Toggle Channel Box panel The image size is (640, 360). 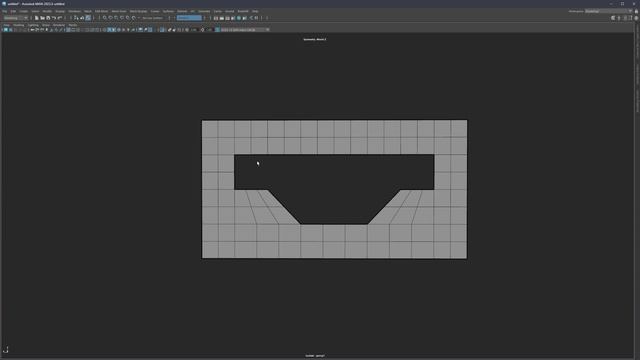[x=636, y=18]
